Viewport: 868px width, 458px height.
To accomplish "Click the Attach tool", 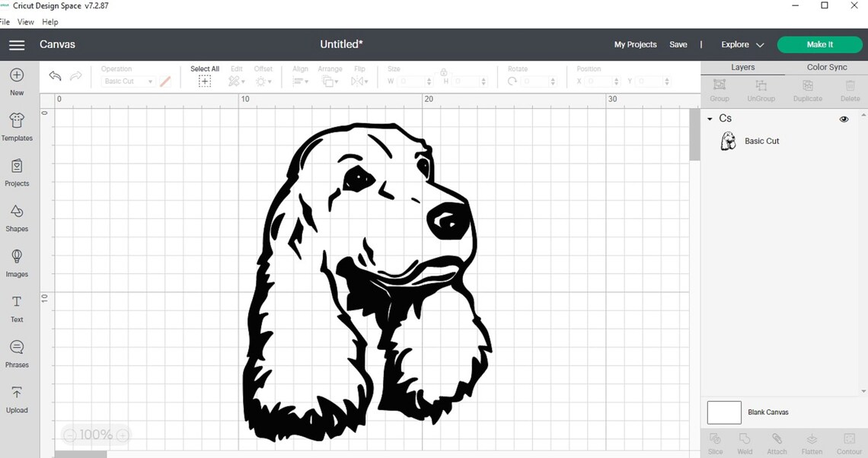I will click(777, 441).
